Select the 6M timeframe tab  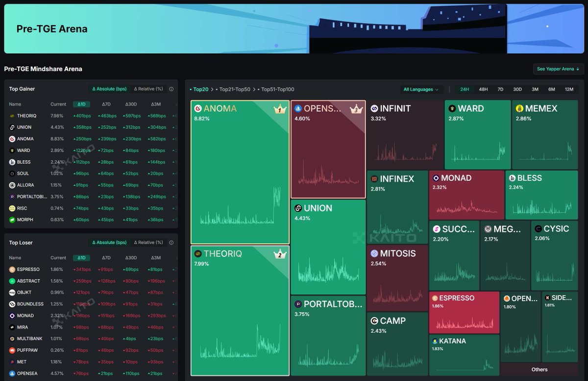click(552, 89)
